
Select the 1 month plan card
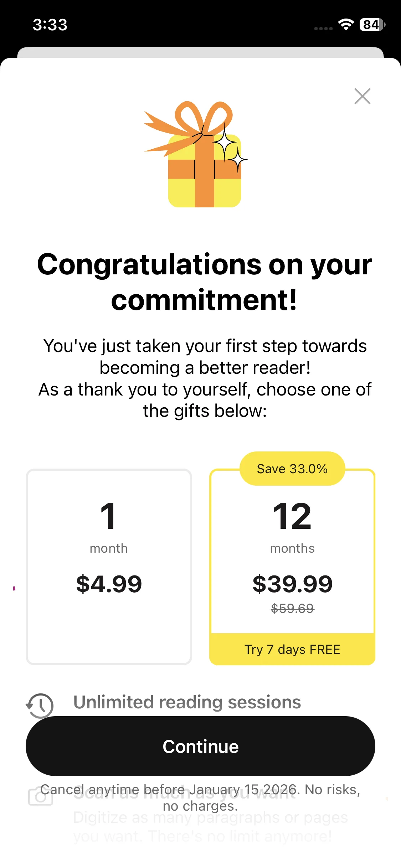[109, 567]
